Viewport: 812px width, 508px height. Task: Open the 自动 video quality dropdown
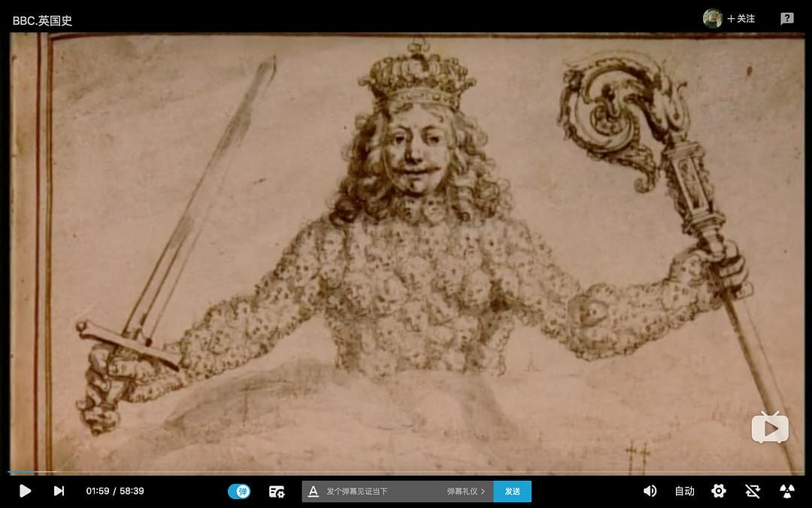pos(684,491)
